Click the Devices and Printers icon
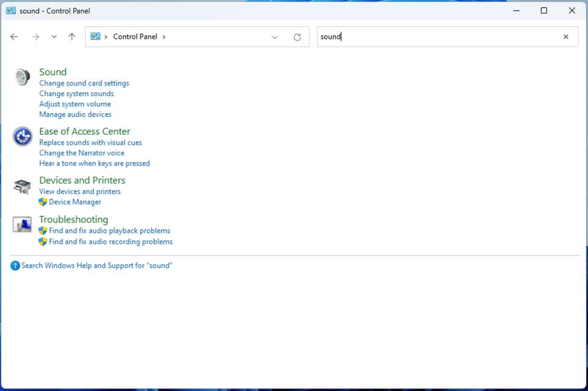The width and height of the screenshot is (588, 391). click(x=22, y=186)
